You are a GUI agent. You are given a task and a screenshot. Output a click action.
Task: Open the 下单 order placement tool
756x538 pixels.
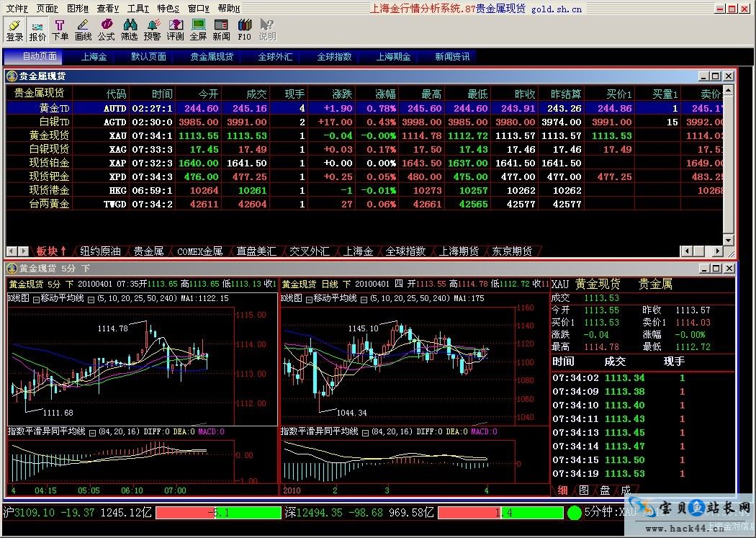[60, 30]
